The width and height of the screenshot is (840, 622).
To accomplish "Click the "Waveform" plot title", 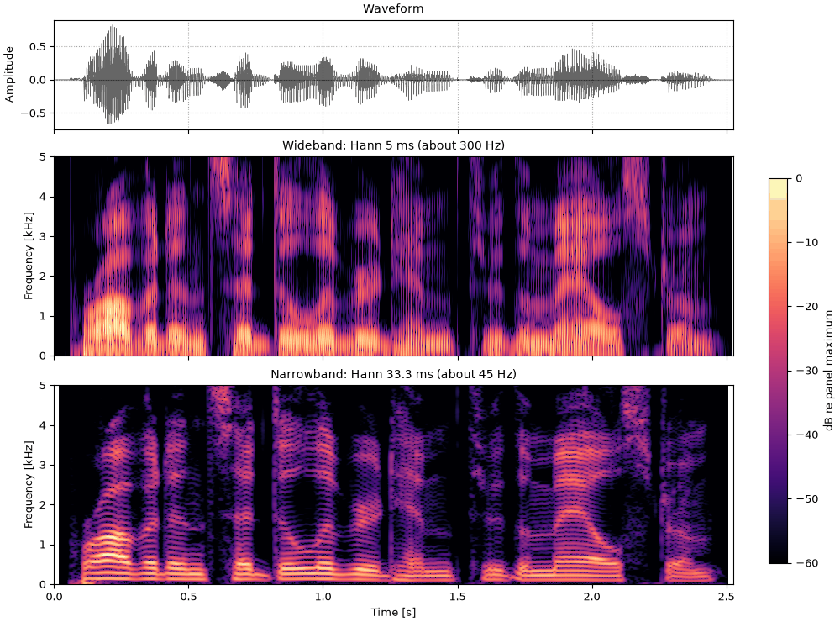I will click(393, 8).
